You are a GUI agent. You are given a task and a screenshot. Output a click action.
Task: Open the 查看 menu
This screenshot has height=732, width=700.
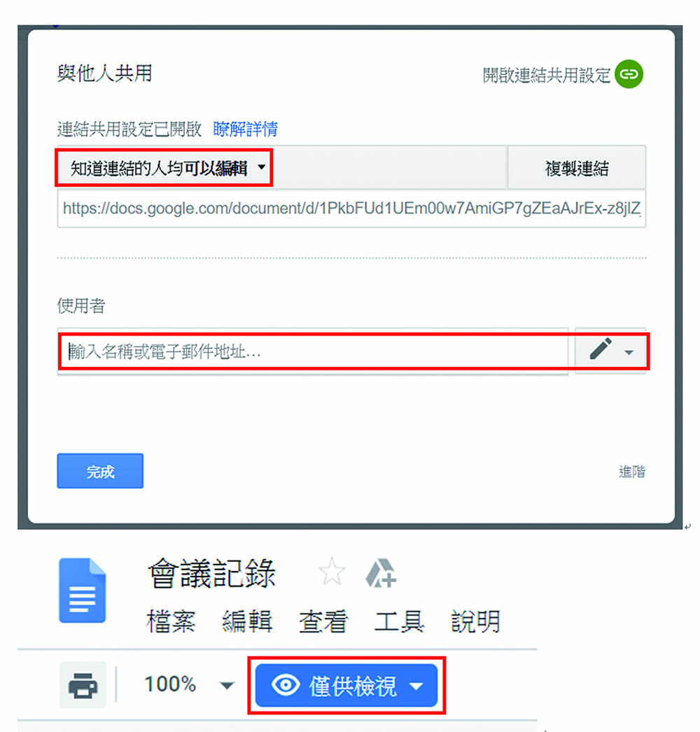[x=323, y=621]
